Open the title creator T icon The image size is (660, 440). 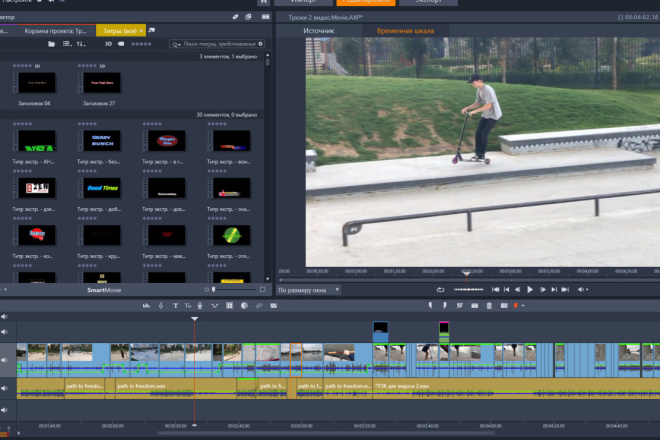(x=175, y=306)
